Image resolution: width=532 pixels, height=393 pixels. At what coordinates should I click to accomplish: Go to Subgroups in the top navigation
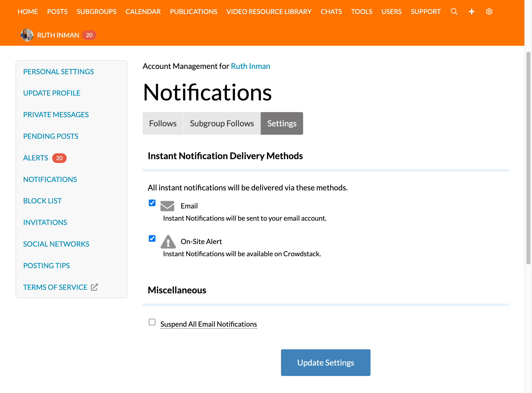[x=96, y=11]
